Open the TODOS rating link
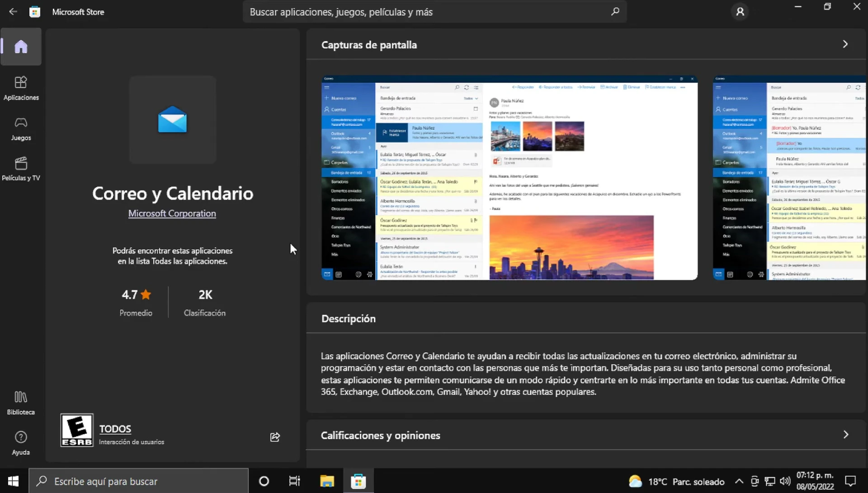The width and height of the screenshot is (868, 493). (115, 429)
